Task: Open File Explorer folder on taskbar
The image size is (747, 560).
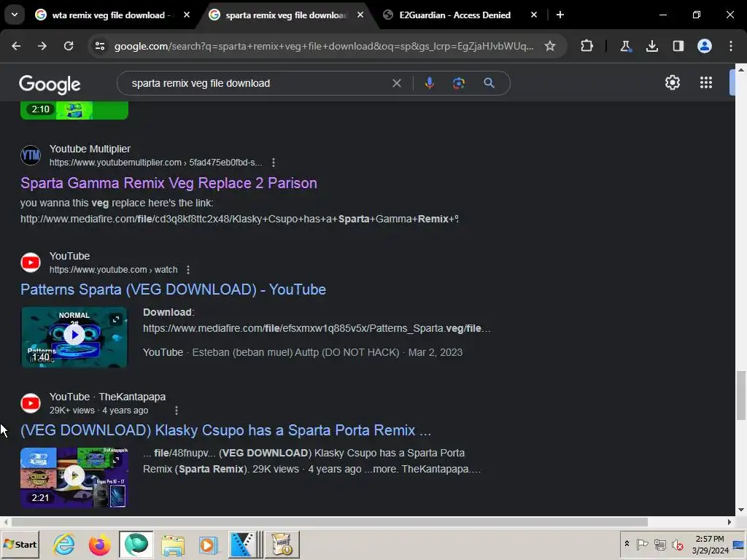Action: pyautogui.click(x=172, y=544)
